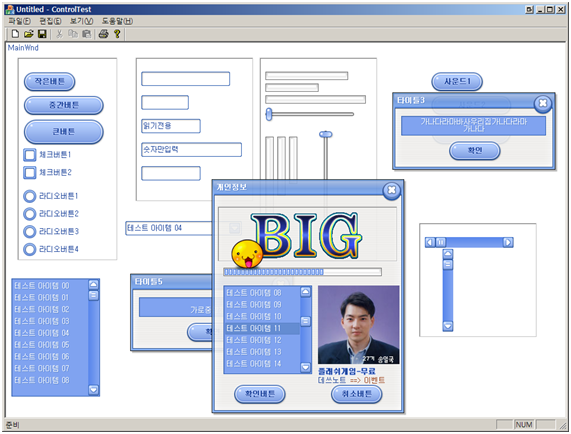Select the 라디오버튼3 radio button
This screenshot has height=434, width=571.
[29, 231]
